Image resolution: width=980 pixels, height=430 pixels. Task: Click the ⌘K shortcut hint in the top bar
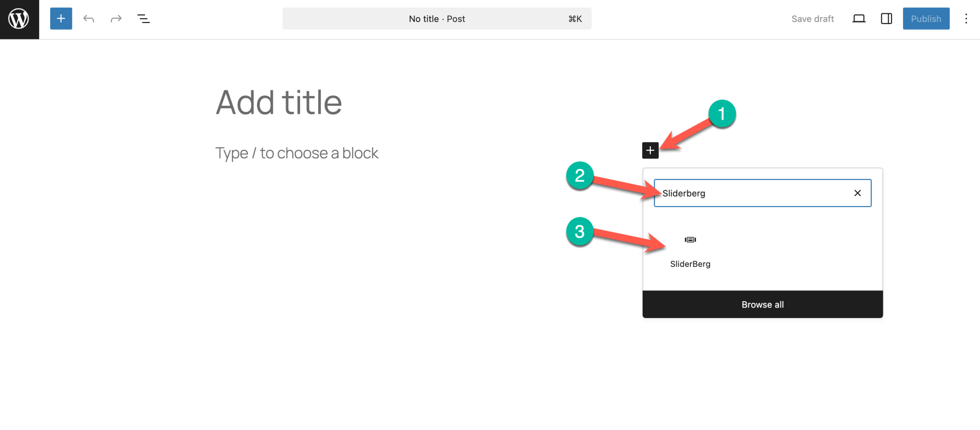574,19
